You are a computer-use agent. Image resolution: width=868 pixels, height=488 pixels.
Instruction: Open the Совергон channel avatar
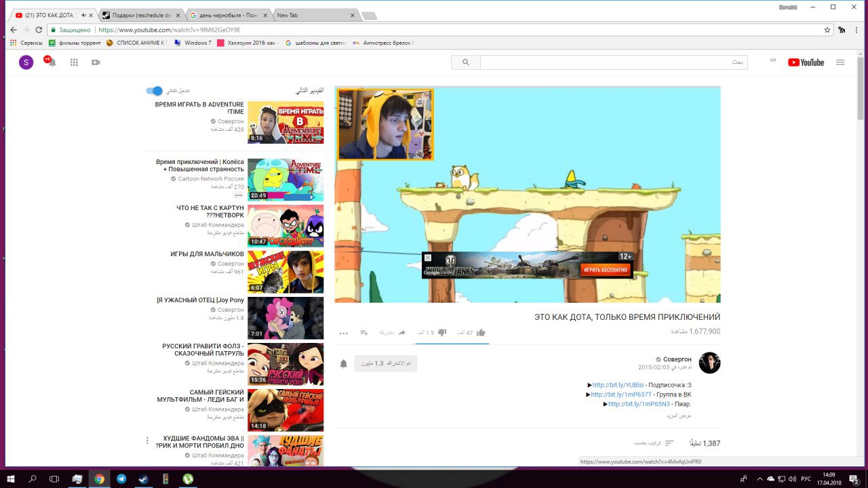(x=709, y=363)
